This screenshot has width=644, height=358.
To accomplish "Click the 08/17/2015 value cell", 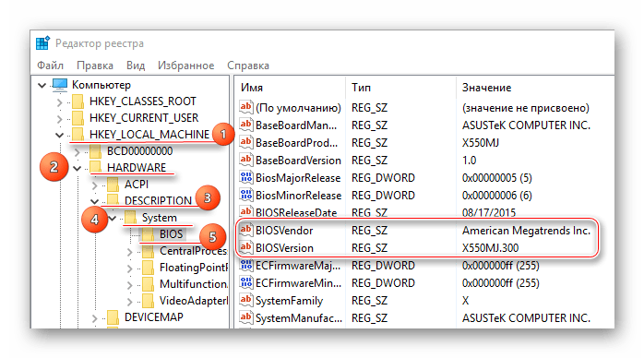I will [489, 212].
